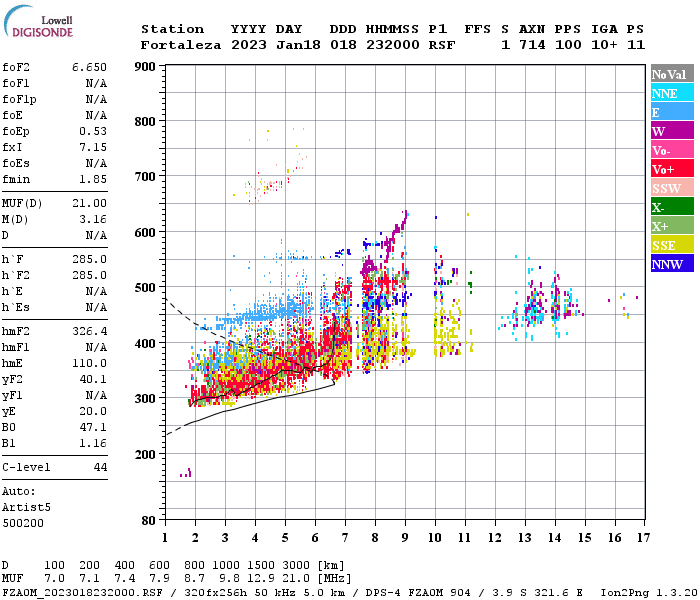Click the foF2 value 6.650
The image size is (700, 600).
90,67
